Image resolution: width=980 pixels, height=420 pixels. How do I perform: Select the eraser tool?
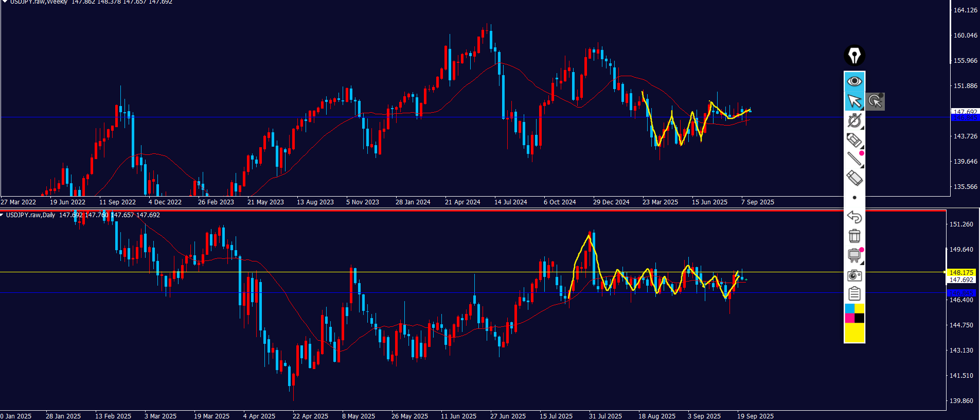click(854, 178)
